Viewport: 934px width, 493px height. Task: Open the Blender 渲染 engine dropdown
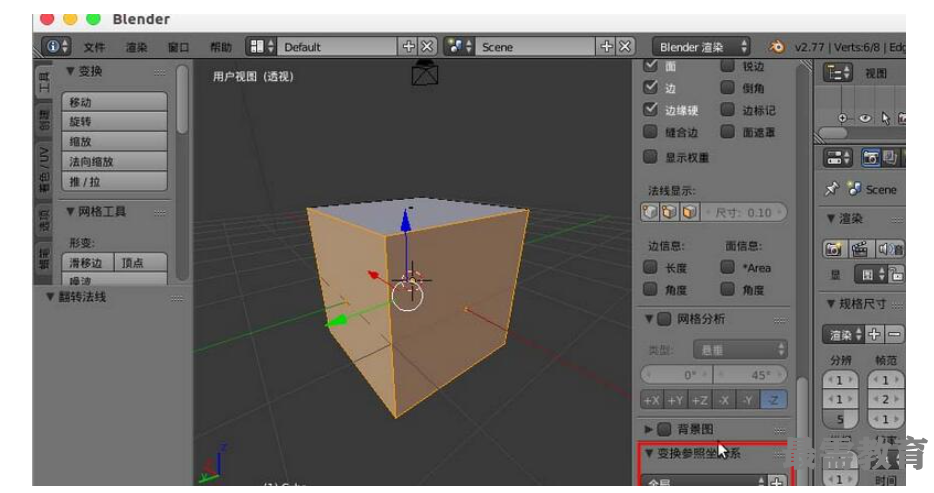coord(702,46)
